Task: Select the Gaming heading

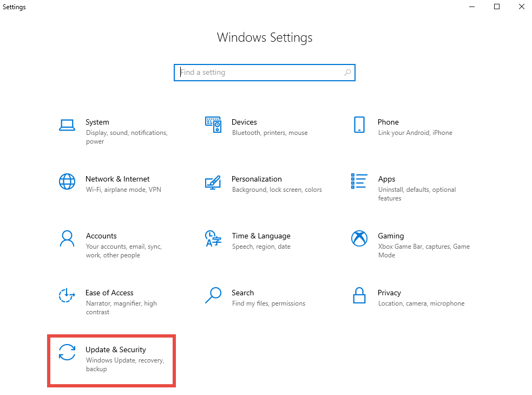Action: [x=391, y=236]
